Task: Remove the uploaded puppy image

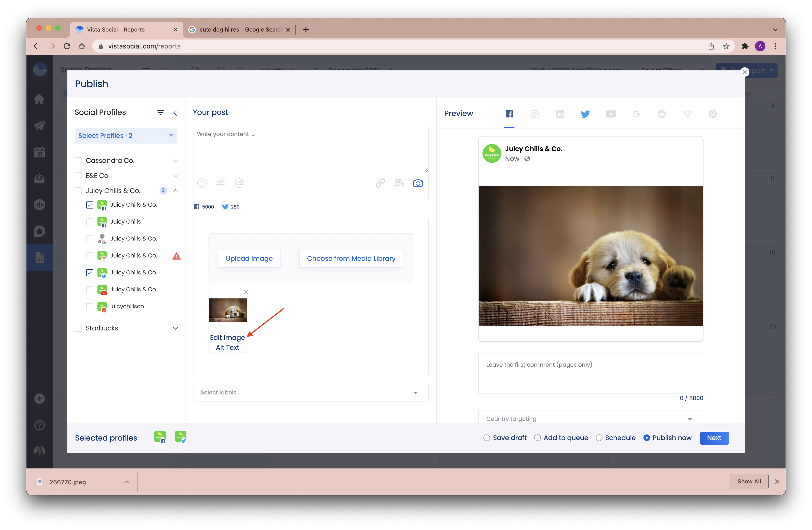Action: click(246, 292)
